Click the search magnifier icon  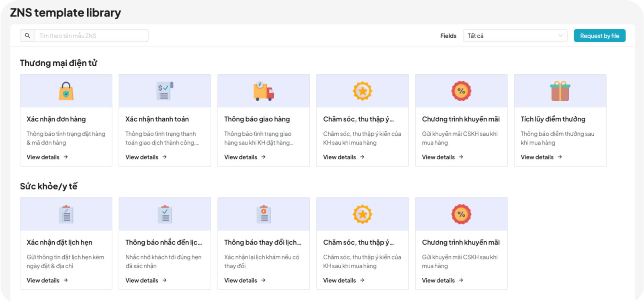[27, 36]
